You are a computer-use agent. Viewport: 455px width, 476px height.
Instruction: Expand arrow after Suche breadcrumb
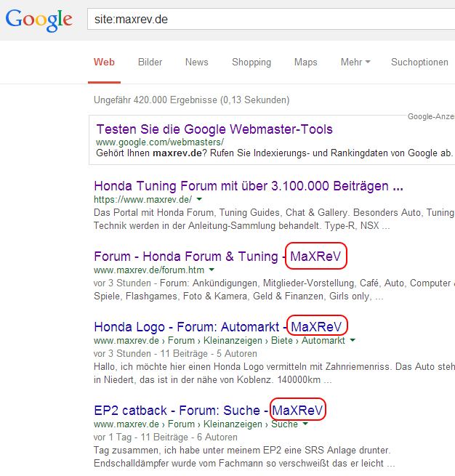pos(305,424)
